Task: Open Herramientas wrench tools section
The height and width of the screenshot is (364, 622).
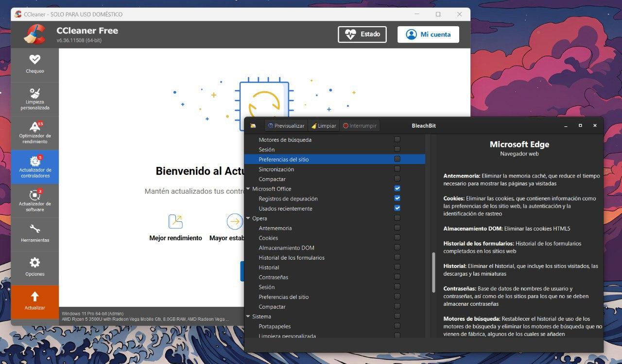Action: [x=35, y=233]
